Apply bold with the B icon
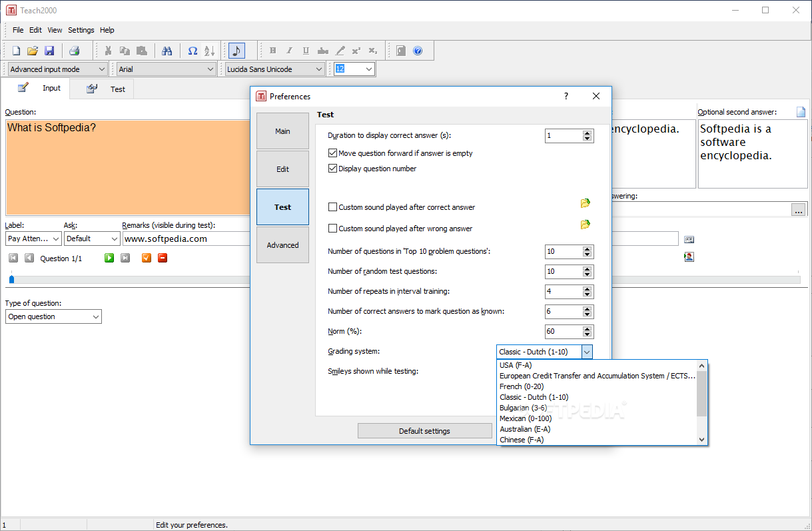 tap(272, 51)
